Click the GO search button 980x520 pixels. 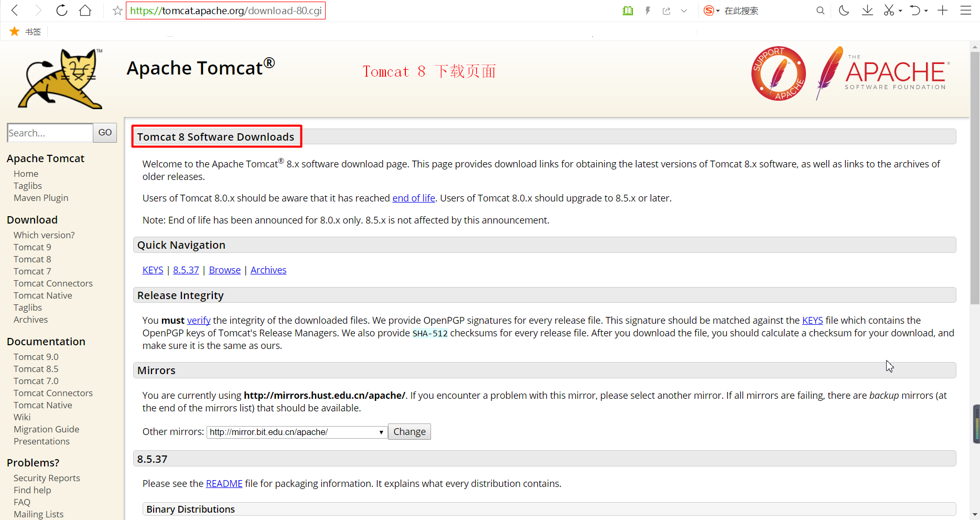(105, 133)
